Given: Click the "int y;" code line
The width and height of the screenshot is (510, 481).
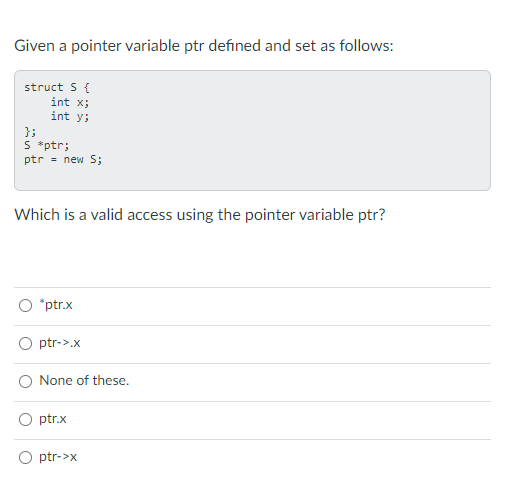Looking at the screenshot, I should click(70, 116).
